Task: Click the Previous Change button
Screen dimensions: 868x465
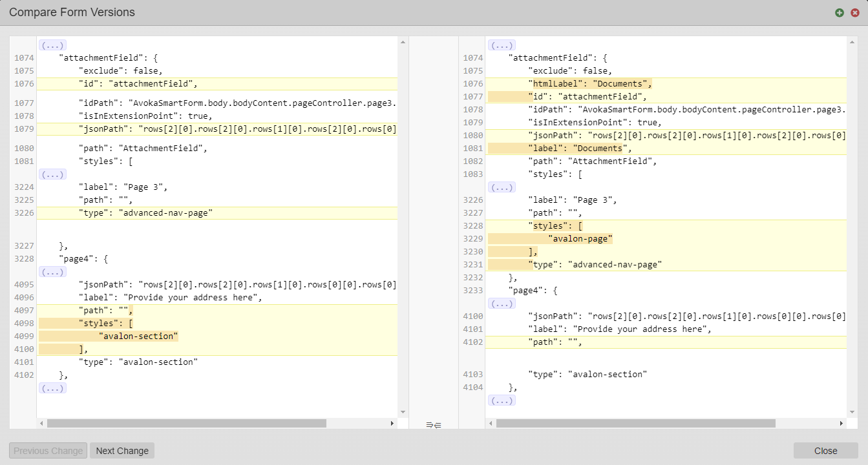Action: click(x=48, y=451)
